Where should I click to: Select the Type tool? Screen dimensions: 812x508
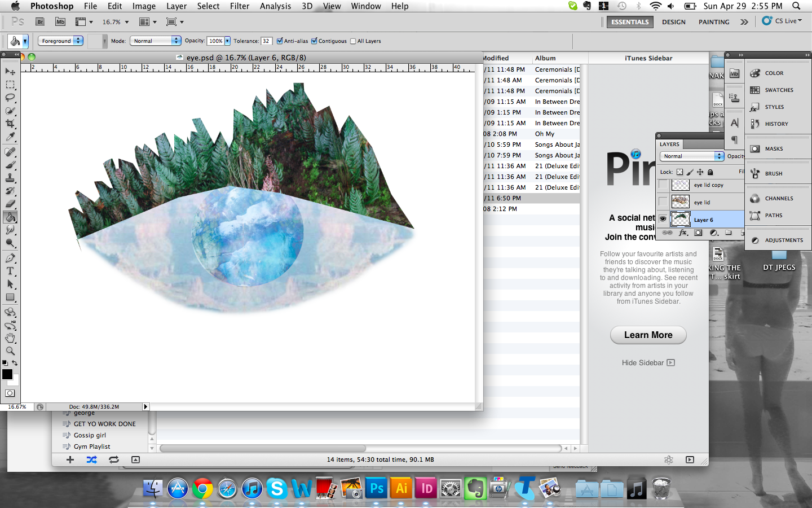tap(10, 271)
